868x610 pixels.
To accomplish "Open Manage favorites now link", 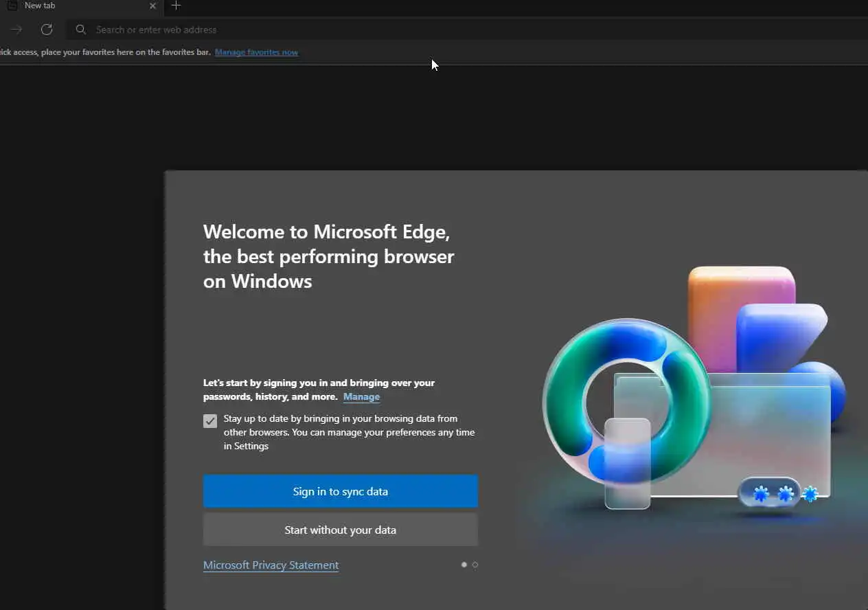I will (x=256, y=52).
